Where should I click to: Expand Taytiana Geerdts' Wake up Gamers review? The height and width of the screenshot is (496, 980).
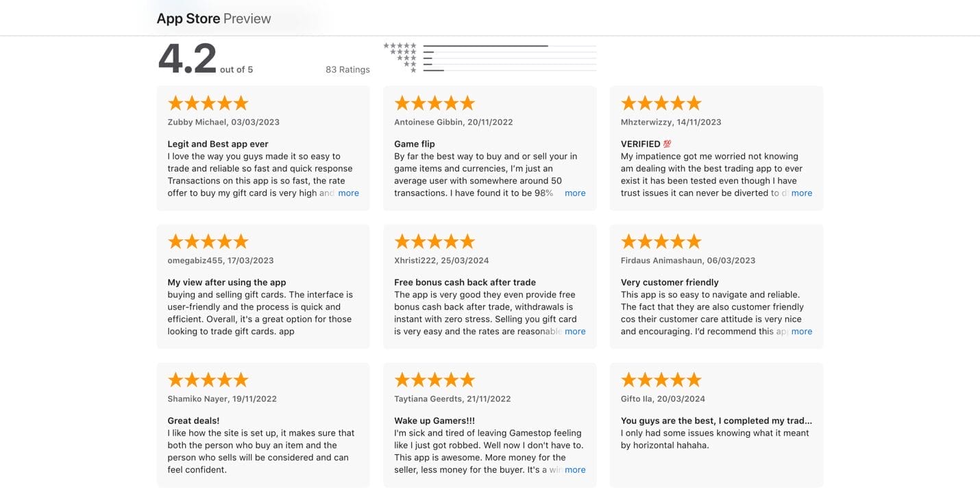[x=575, y=470]
